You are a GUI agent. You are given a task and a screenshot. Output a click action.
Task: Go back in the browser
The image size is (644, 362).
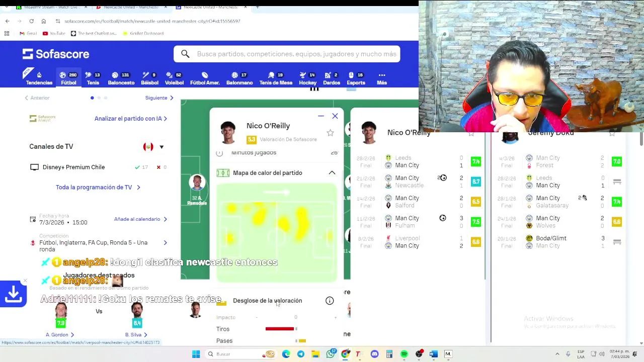click(7, 21)
